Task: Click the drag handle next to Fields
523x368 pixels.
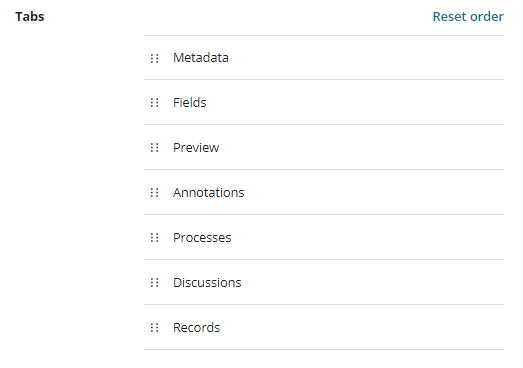Action: (154, 103)
